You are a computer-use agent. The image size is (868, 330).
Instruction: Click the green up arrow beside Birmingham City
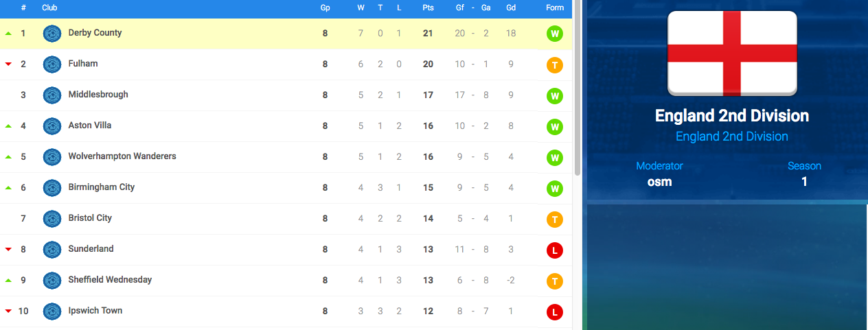tap(8, 187)
